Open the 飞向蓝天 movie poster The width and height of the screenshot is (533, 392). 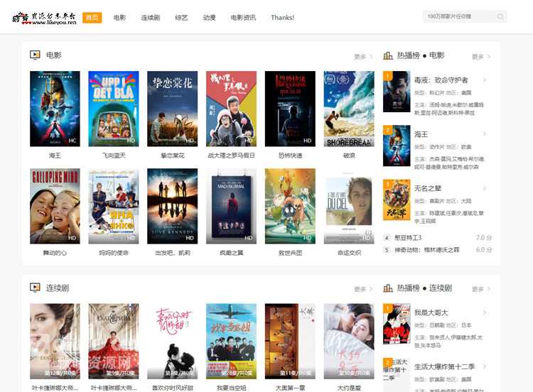coord(114,109)
